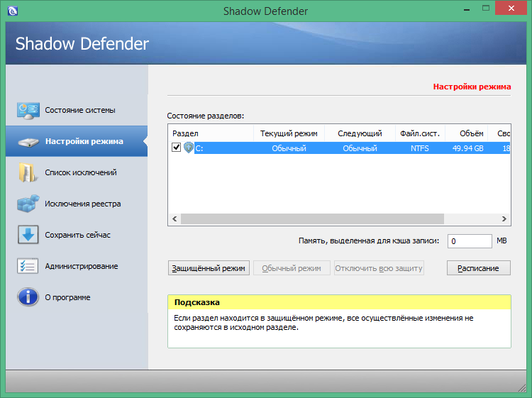Maximize the Shadow Defender window

point(486,8)
